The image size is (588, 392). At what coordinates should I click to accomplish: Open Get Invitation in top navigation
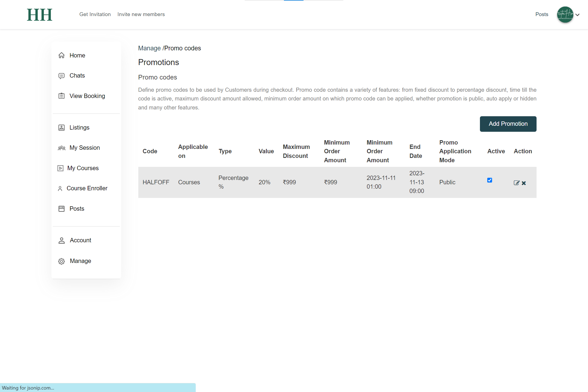point(95,14)
